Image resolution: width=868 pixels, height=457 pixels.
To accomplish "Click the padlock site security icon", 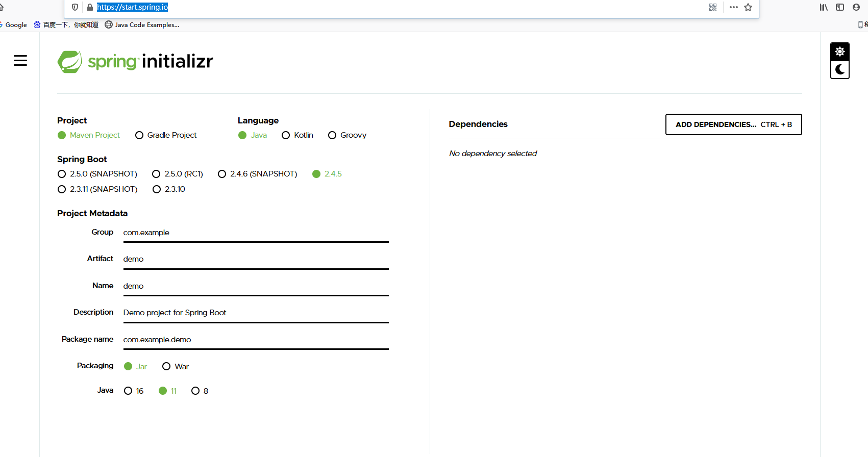I will (x=90, y=7).
